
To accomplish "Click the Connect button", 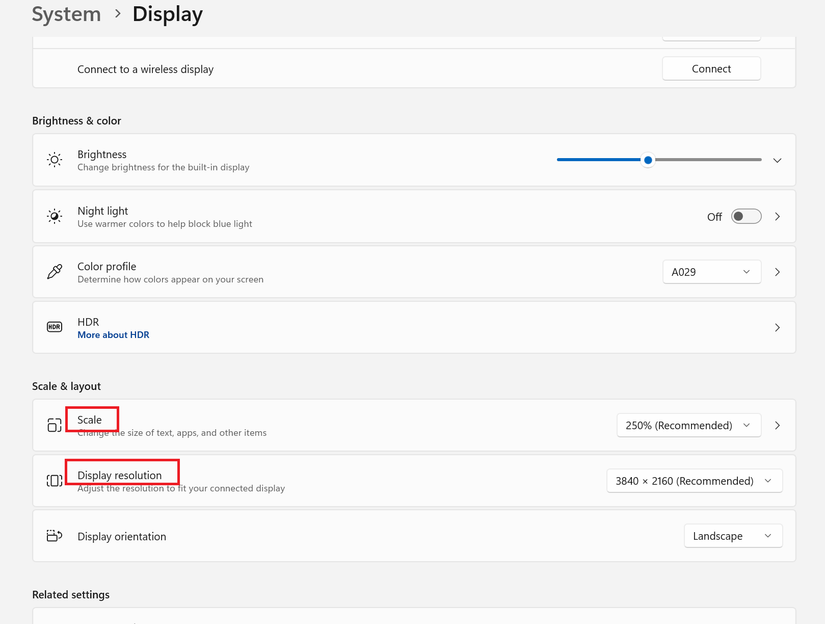I will (x=711, y=69).
